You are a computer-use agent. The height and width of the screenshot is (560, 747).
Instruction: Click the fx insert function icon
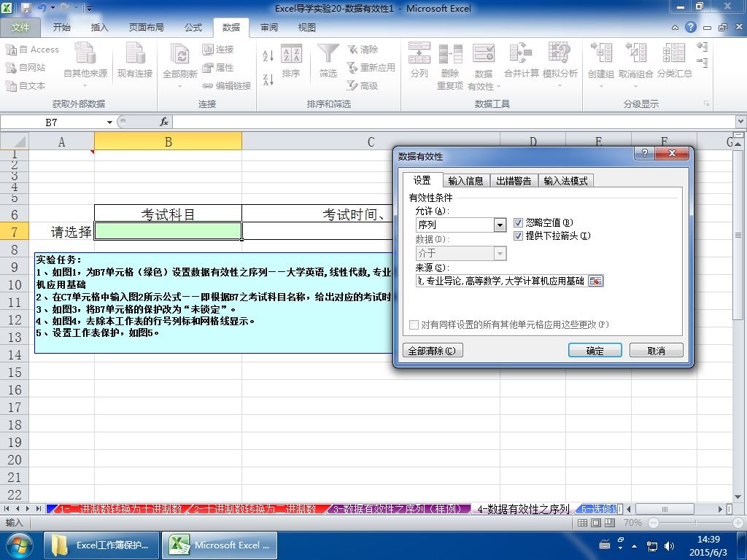click(164, 122)
